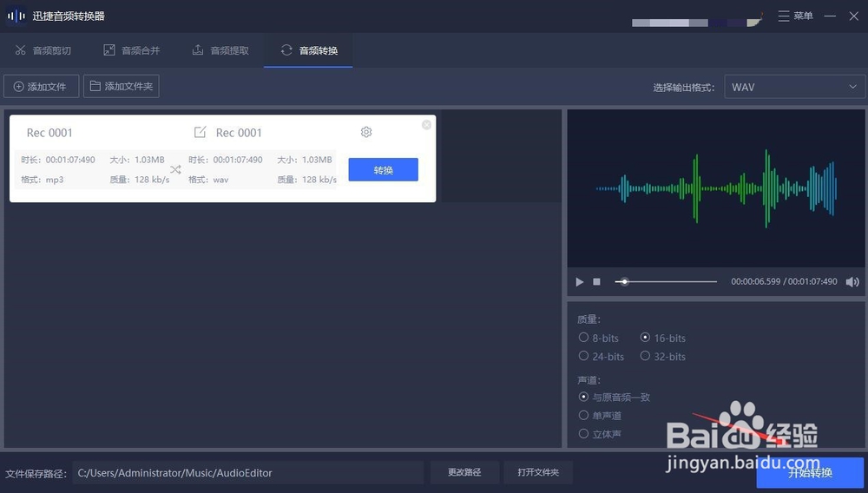The image size is (868, 493).
Task: Mute audio using the speaker icon
Action: [852, 282]
